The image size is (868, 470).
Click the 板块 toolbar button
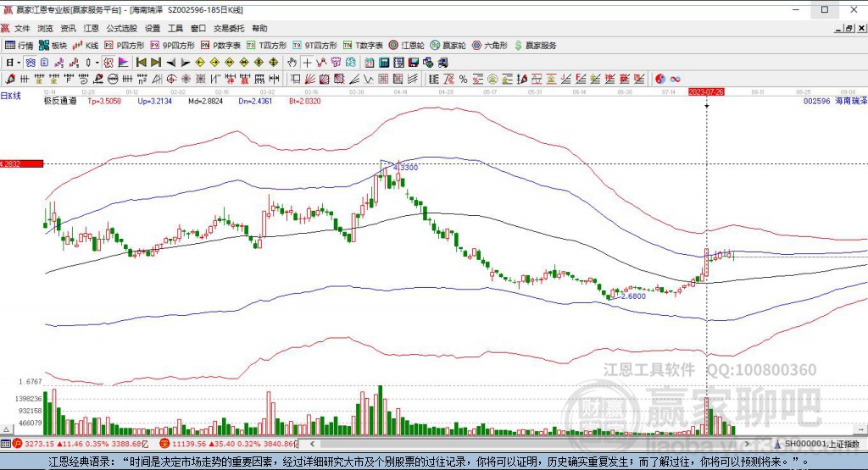(53, 46)
